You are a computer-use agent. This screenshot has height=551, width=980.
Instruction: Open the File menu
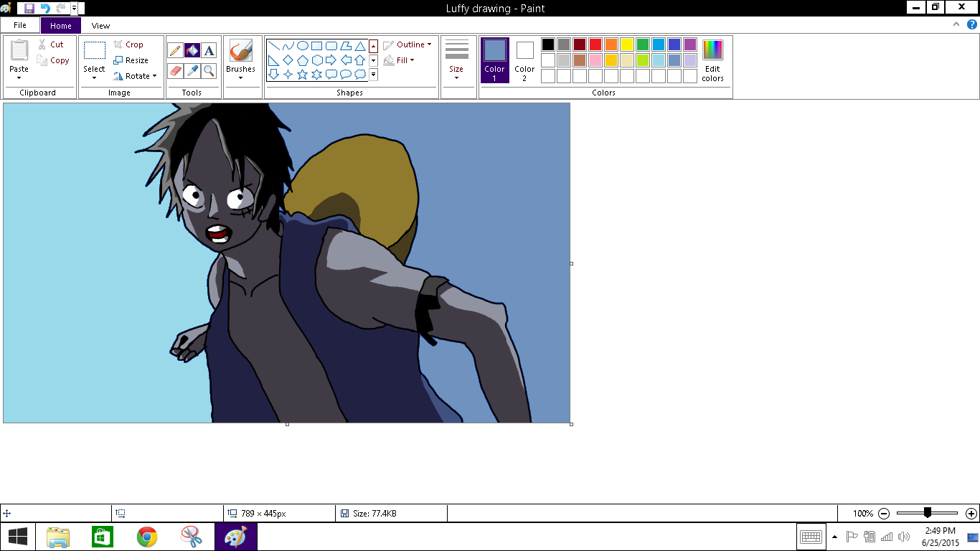(x=20, y=25)
